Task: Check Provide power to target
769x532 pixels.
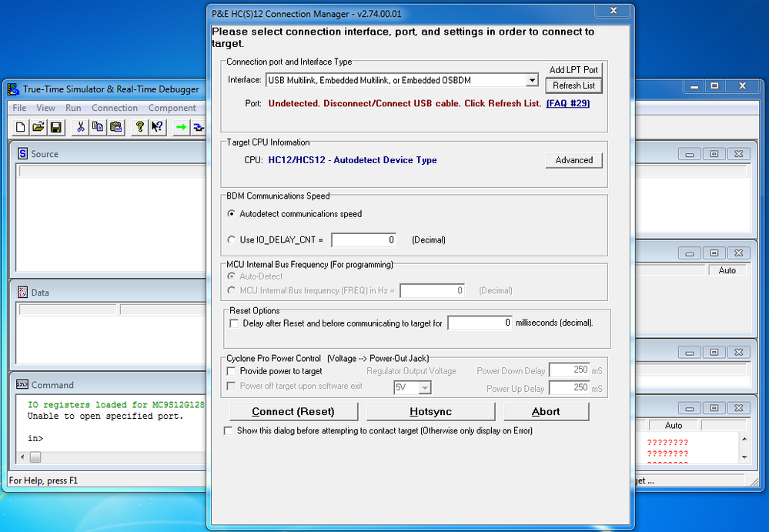Action: (x=231, y=371)
